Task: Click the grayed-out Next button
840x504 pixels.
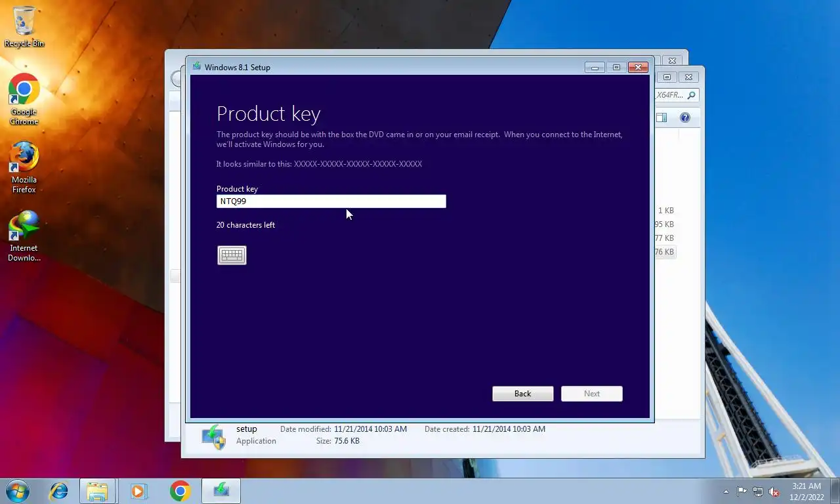Action: (592, 394)
